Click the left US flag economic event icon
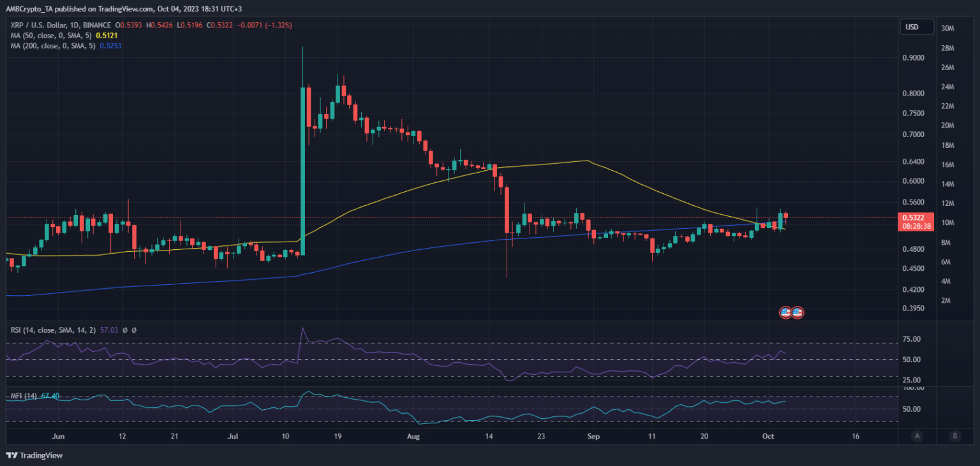Screen dimensions: 980x466 click(785, 312)
